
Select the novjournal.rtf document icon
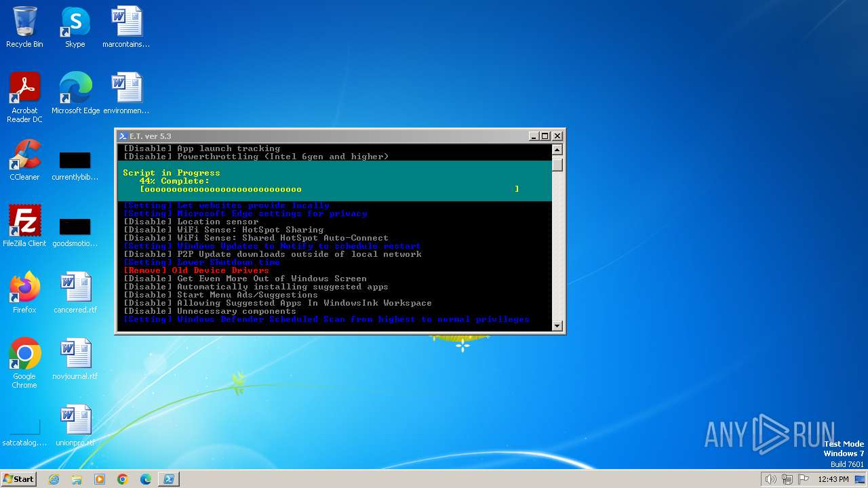click(75, 359)
